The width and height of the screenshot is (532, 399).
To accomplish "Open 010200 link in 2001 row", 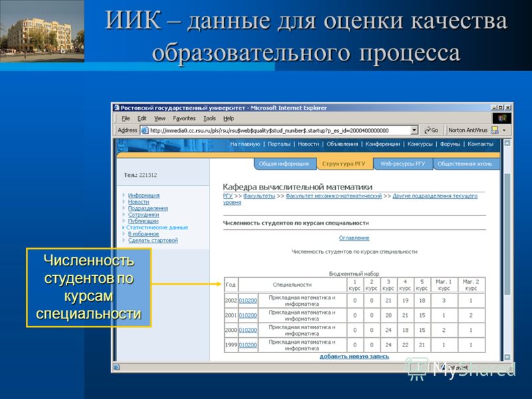I will tap(248, 315).
